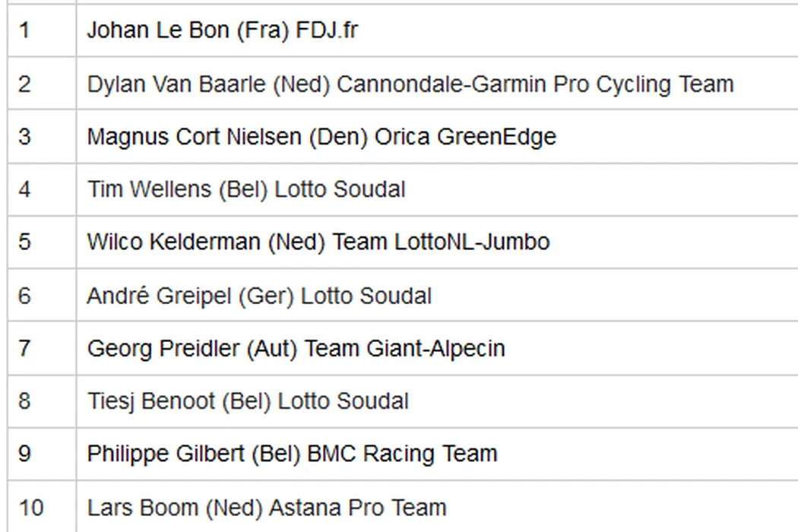Click the Johan Le Bon FDJ.fr row

222,30
